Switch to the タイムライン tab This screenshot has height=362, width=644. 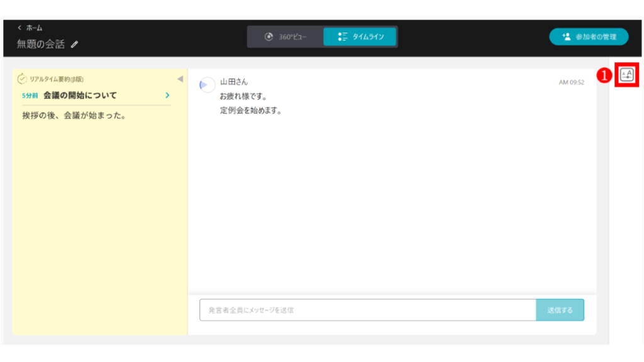(360, 37)
